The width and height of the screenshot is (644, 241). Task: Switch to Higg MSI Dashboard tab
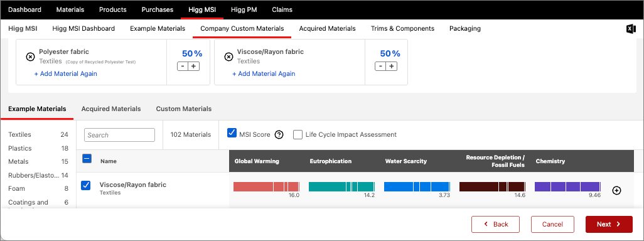[83, 29]
